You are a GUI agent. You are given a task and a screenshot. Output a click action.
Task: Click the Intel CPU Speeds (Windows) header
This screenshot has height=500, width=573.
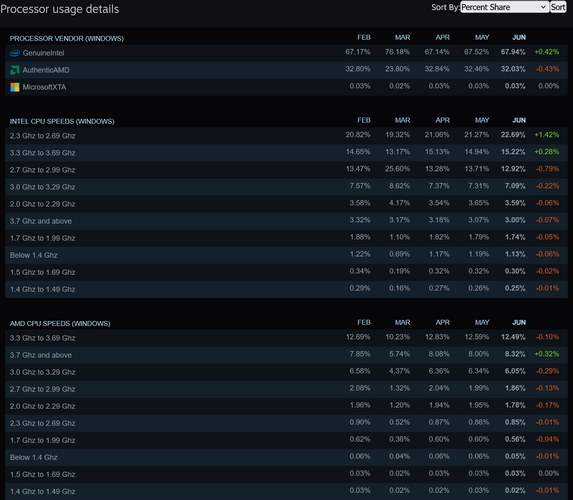point(62,121)
